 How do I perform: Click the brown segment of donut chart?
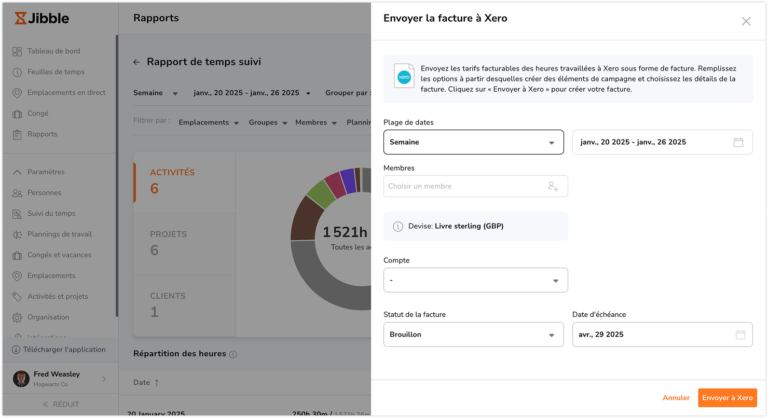pos(305,220)
